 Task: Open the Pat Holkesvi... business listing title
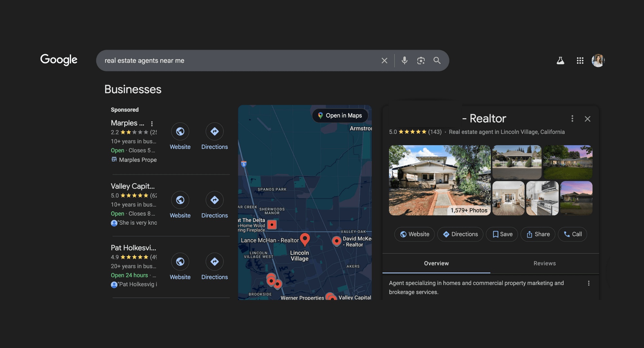click(133, 248)
